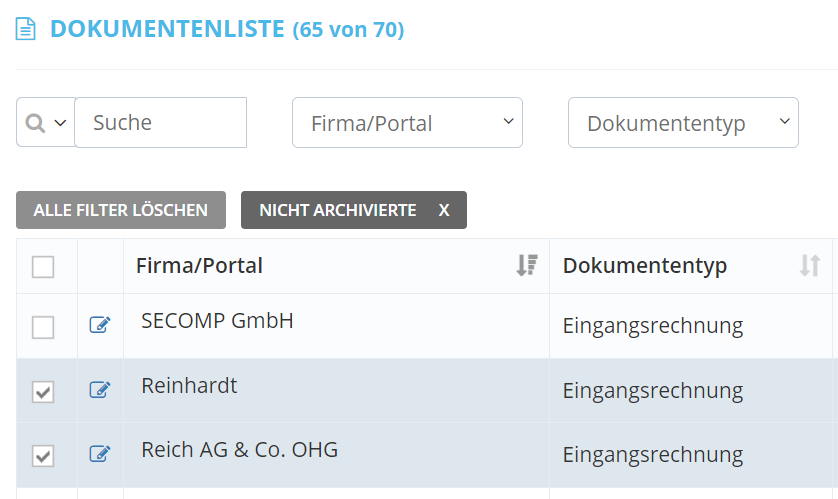Image resolution: width=838 pixels, height=499 pixels.
Task: Open the search magnifier dropdown
Action: [x=45, y=122]
